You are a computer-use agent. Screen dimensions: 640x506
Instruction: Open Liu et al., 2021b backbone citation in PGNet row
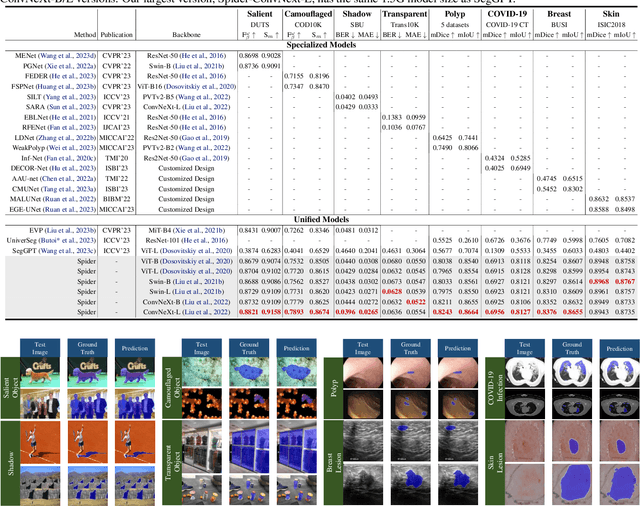(x=198, y=66)
